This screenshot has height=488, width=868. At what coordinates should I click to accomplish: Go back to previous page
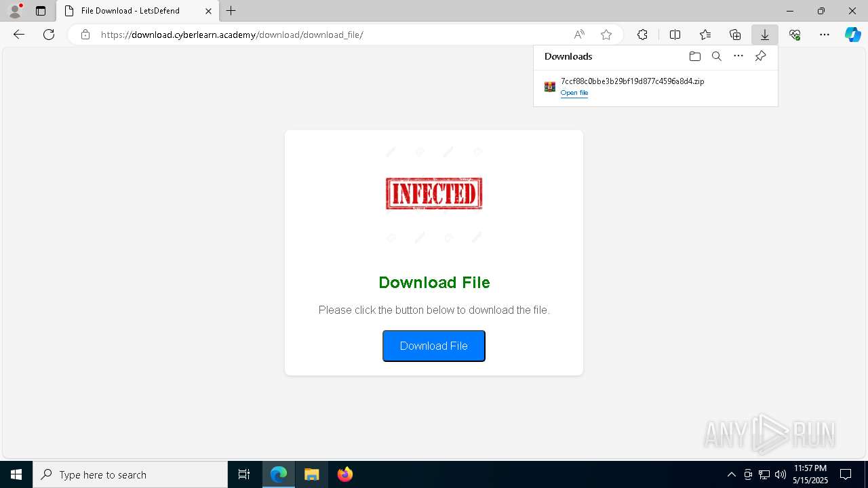pyautogui.click(x=19, y=35)
